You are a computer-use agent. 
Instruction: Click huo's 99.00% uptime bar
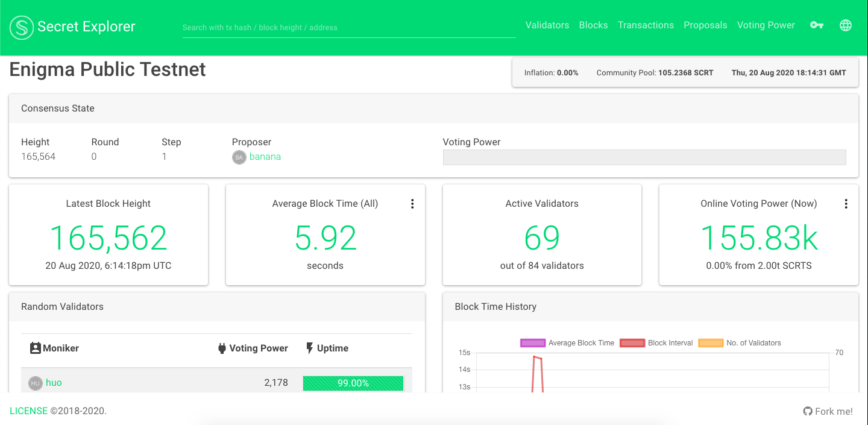point(353,383)
